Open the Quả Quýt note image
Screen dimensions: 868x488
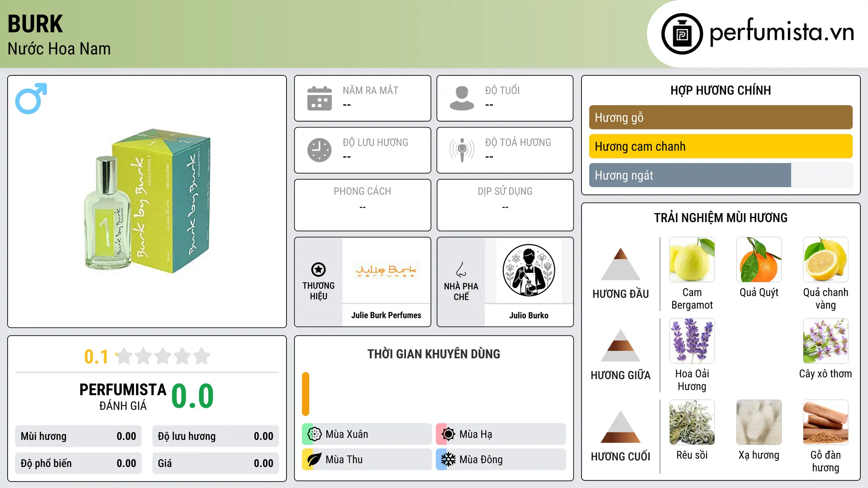coord(759,260)
